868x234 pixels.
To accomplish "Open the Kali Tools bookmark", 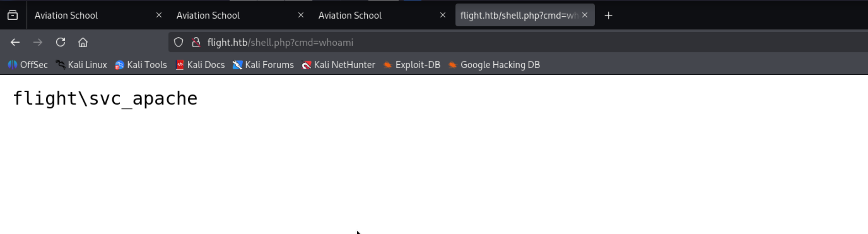I will 141,65.
